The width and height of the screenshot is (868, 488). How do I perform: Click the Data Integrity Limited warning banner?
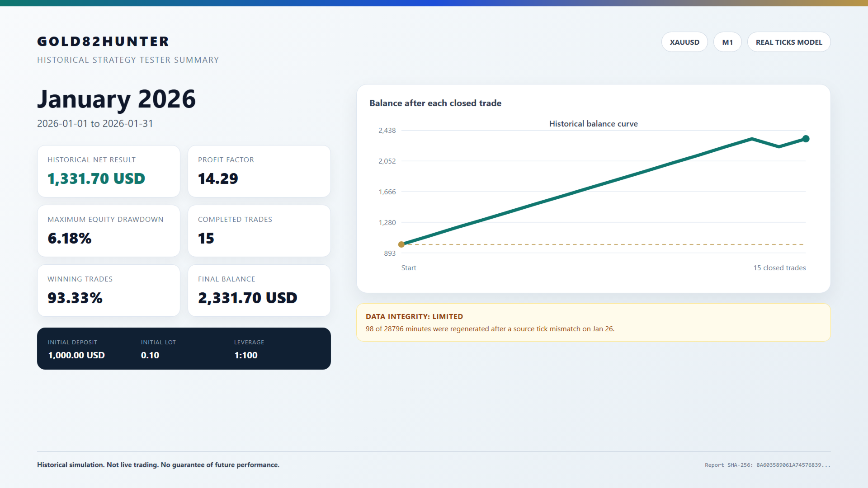(594, 322)
